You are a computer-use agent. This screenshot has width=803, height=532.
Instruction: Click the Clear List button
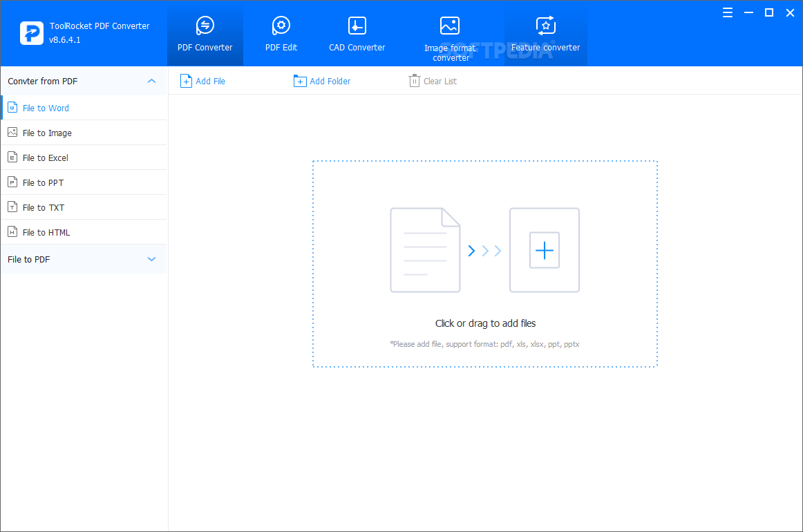click(433, 81)
